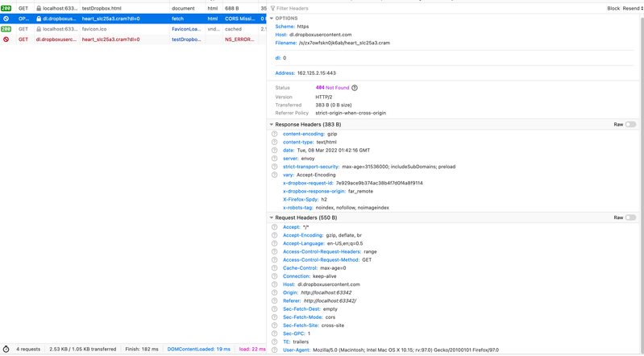
Task: Collapse the Response Headers (383 B) section
Action: (272, 124)
